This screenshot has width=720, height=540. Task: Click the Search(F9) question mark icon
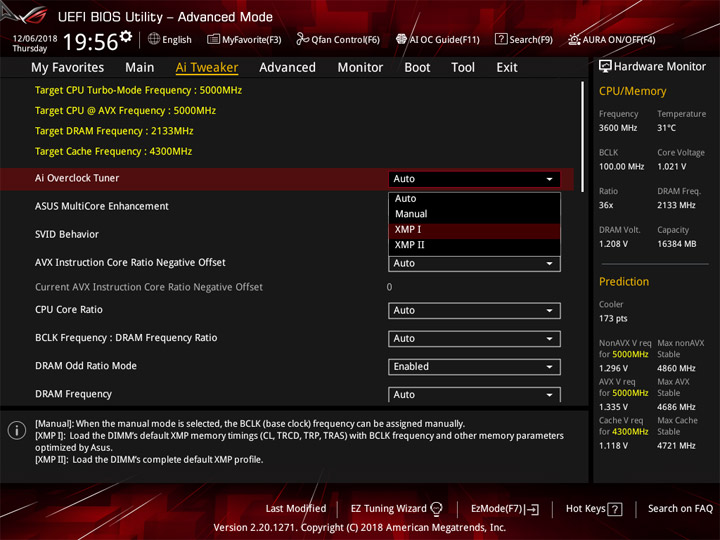point(501,39)
